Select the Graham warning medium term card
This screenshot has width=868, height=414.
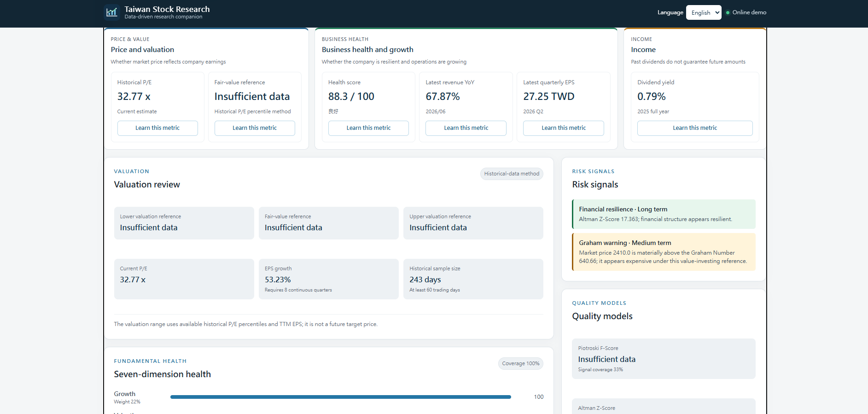coord(664,252)
